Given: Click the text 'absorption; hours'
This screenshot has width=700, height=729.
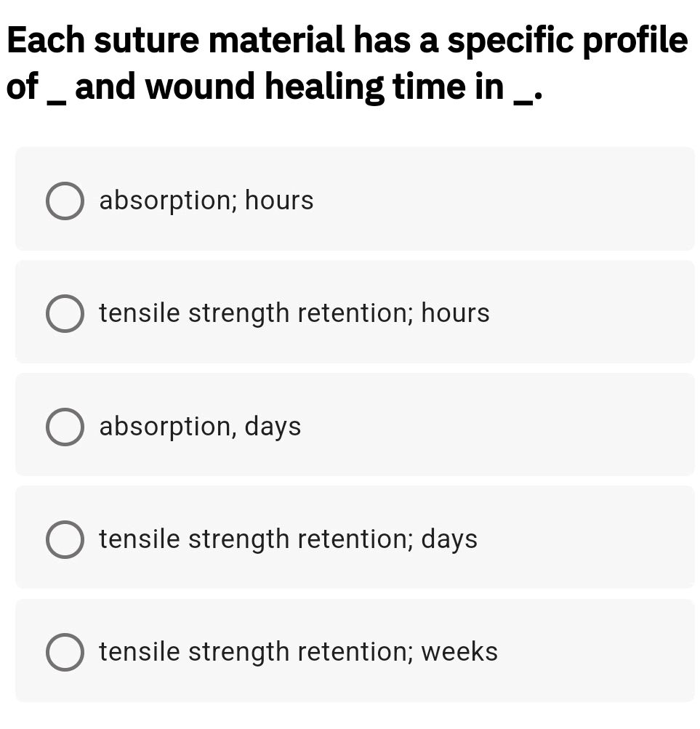Looking at the screenshot, I should click(206, 201).
